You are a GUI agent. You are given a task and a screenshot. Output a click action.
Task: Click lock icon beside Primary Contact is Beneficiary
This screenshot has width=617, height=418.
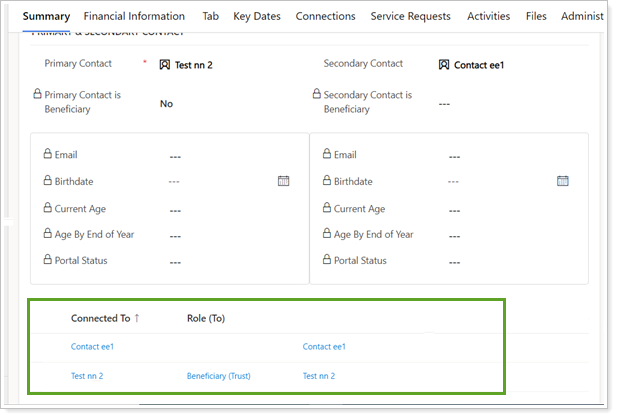tap(37, 94)
